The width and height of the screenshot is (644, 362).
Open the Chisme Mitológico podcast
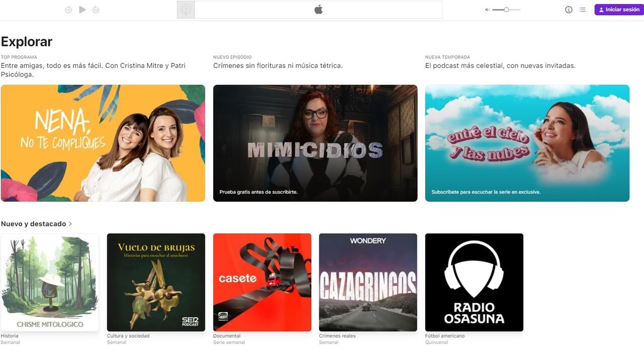[50, 282]
